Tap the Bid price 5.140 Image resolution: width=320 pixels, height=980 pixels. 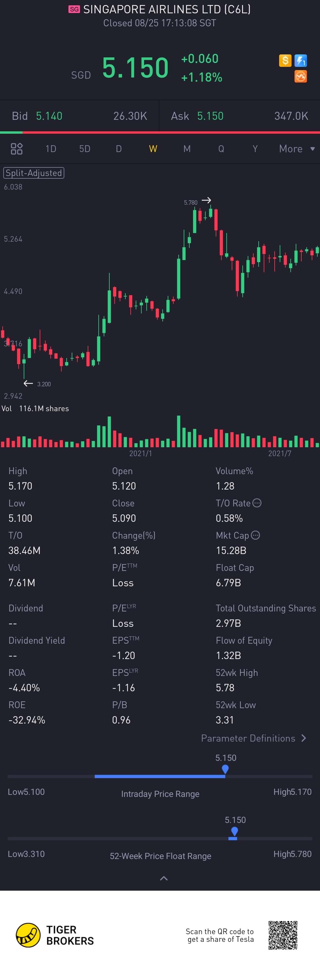[49, 116]
